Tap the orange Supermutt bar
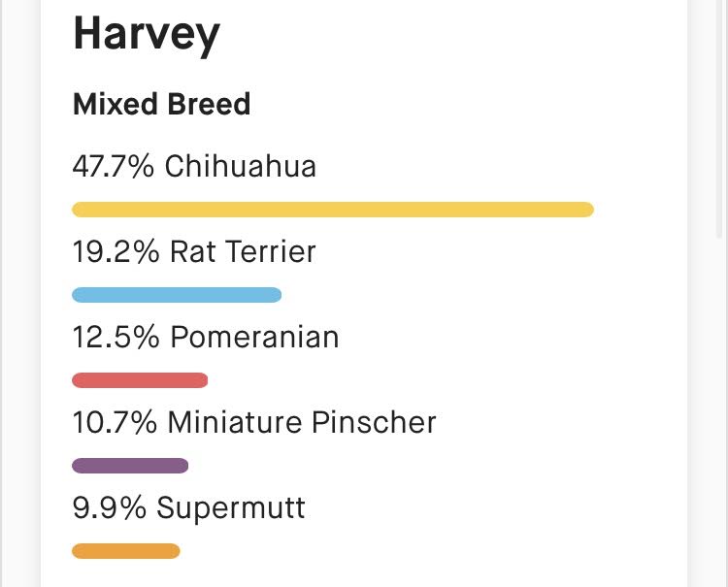728x587 pixels. point(126,551)
